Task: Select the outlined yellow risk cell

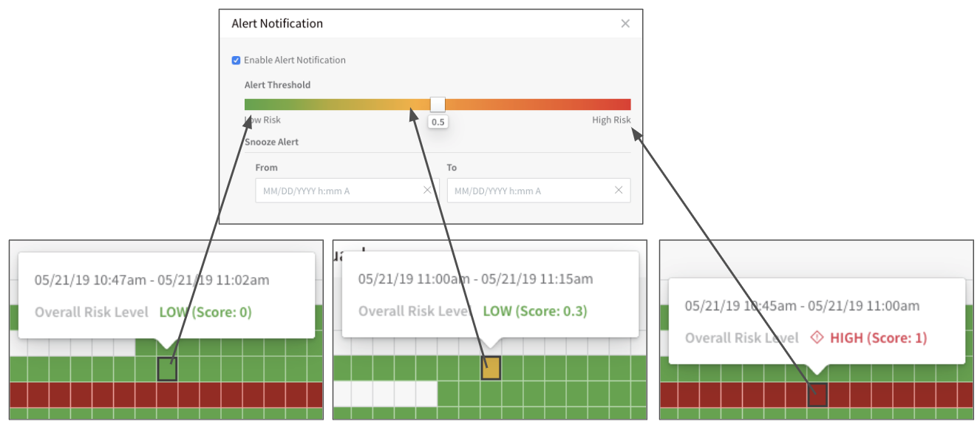Action: pos(491,368)
